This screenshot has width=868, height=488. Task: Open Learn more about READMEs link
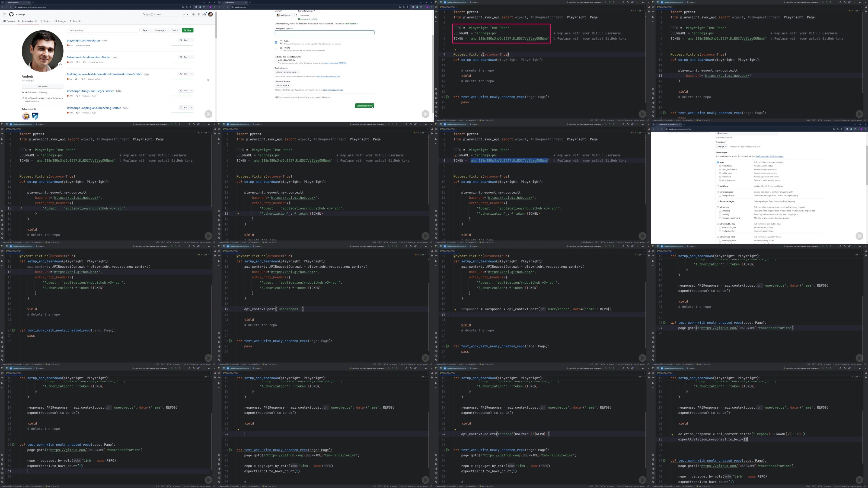[336, 63]
